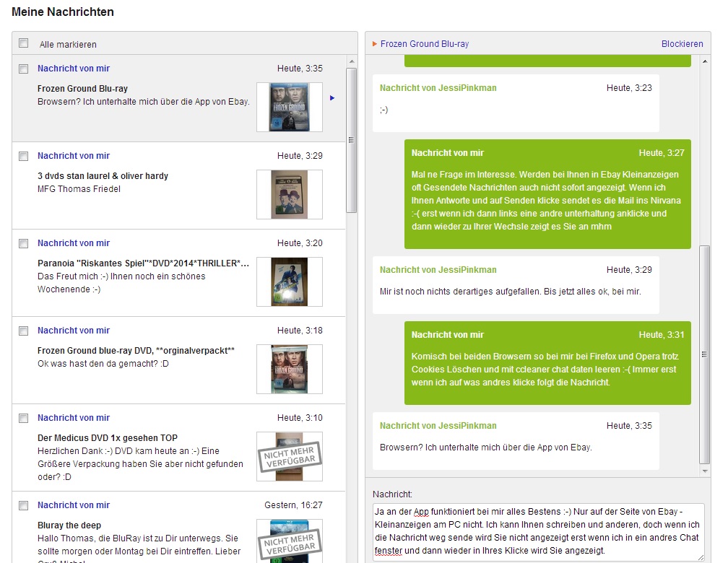Tick checkbox for Bluray the deep message

click(x=23, y=505)
